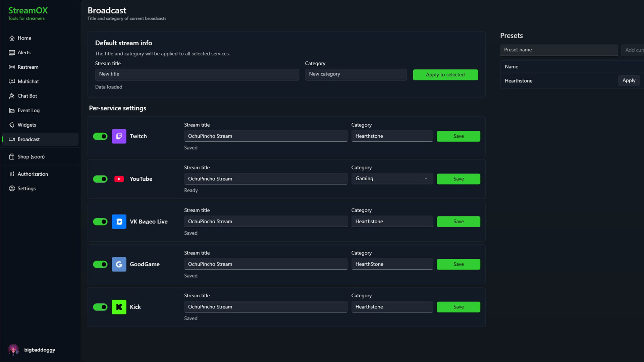Save the GoodGame stream settings

458,264
